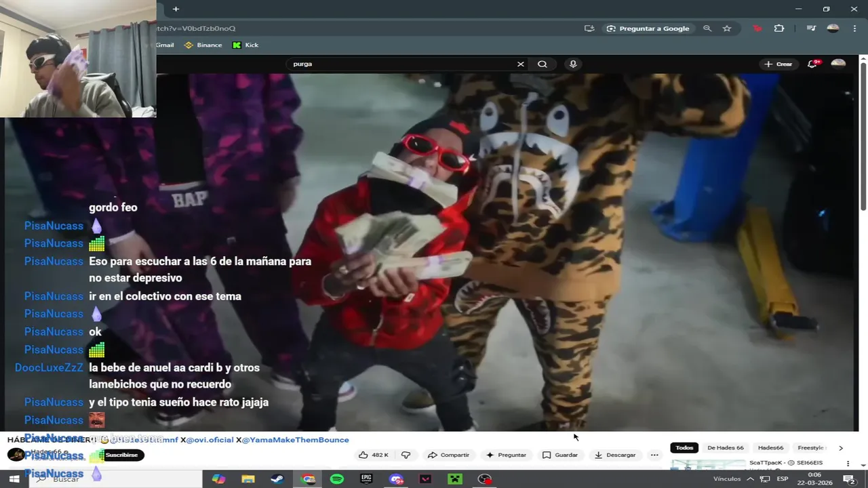Open the purple app icon after Epic Games

point(396,479)
